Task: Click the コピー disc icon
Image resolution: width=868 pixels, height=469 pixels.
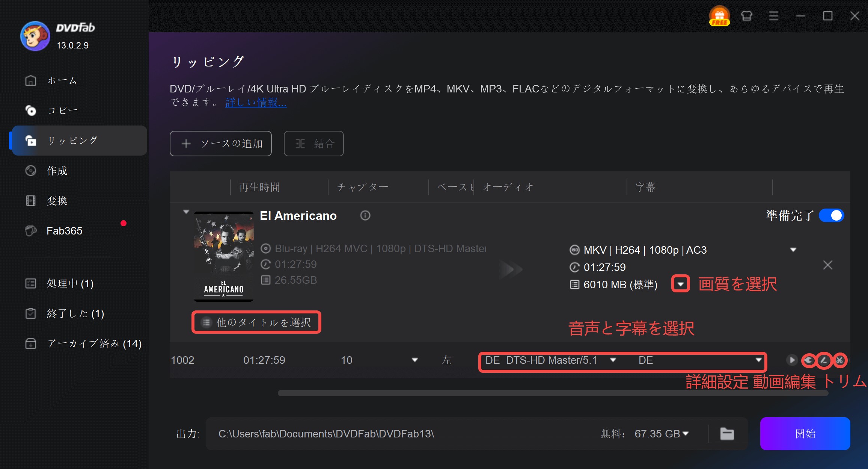Action: tap(30, 110)
